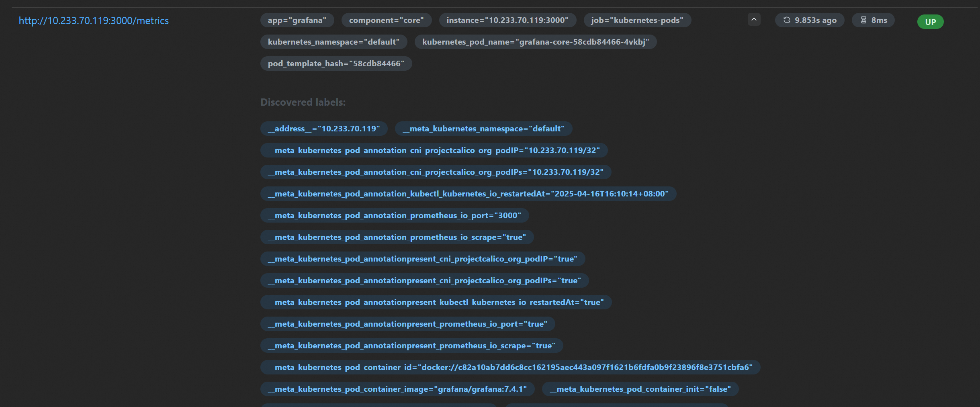Click the prometheus_io_scrape="true" annotation label

[397, 237]
